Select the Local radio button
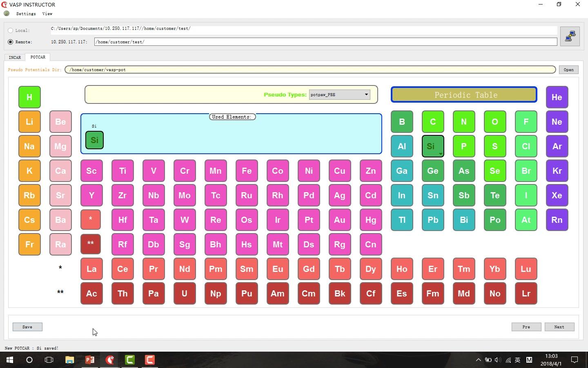Viewport: 588px width, 368px height. pos(11,30)
